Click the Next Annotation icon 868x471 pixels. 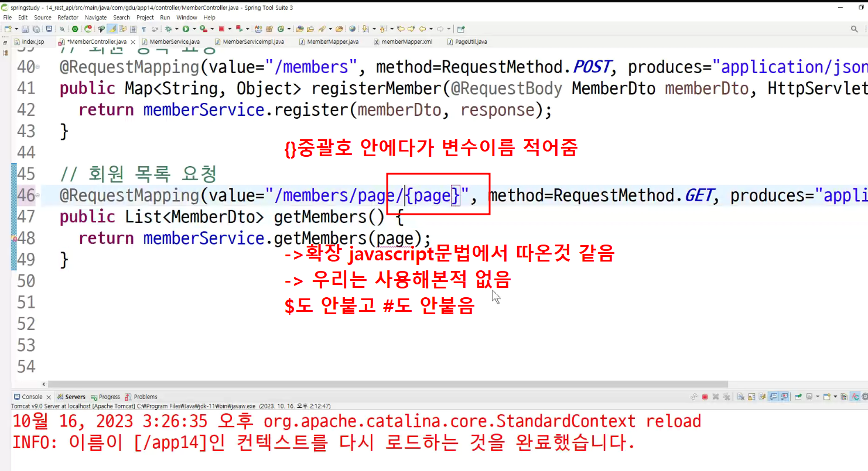pos(365,29)
